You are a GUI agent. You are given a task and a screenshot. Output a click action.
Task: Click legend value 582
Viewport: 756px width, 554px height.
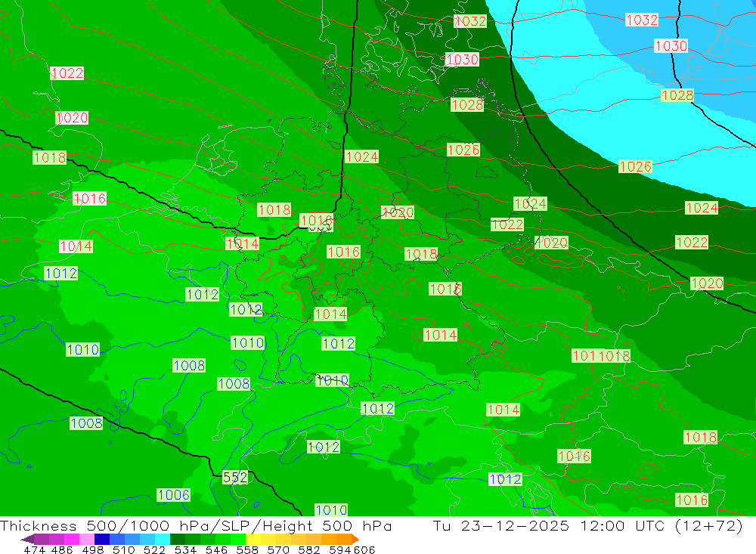pos(308,549)
